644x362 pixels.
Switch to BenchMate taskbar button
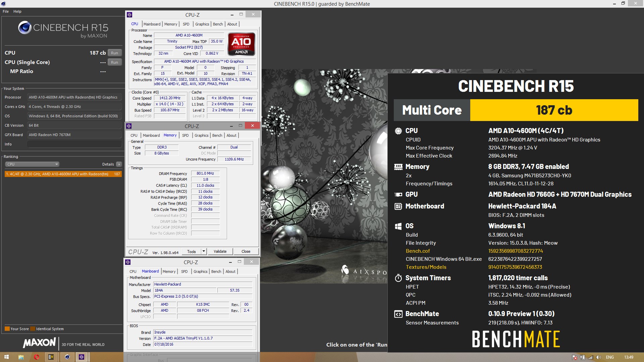coord(51,357)
